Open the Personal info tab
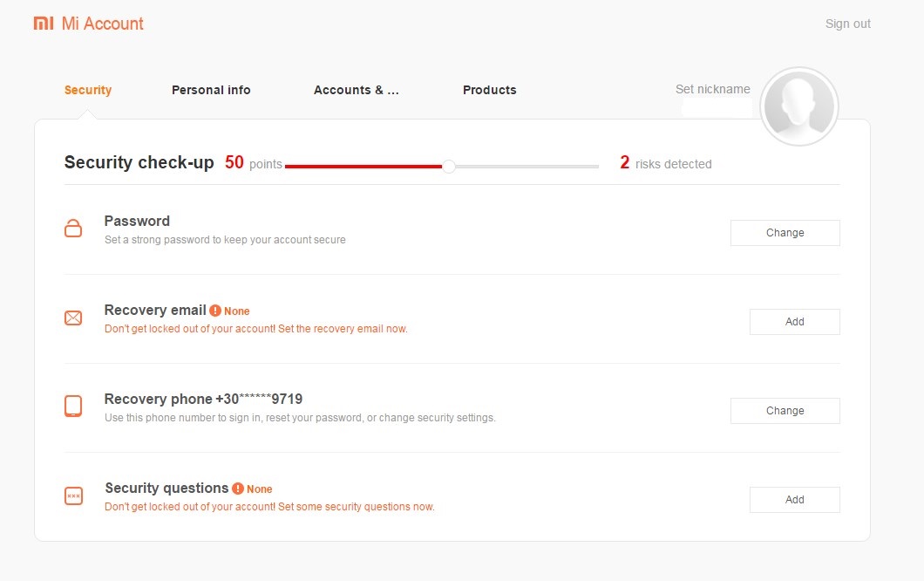 (211, 90)
